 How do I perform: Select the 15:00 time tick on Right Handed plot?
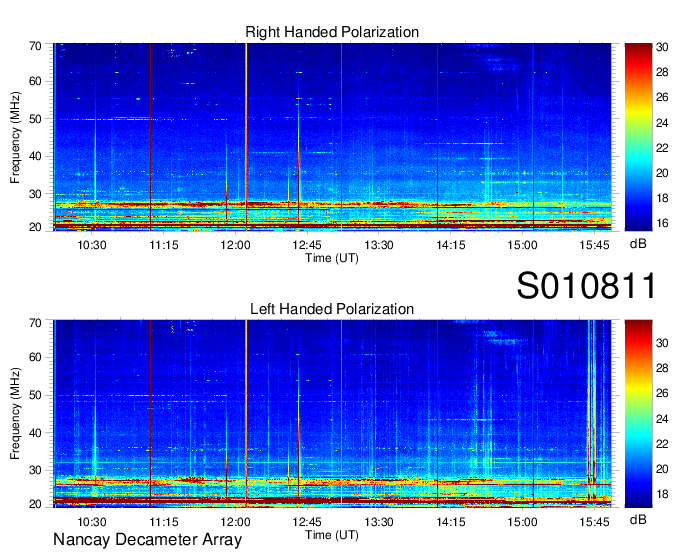[523, 245]
